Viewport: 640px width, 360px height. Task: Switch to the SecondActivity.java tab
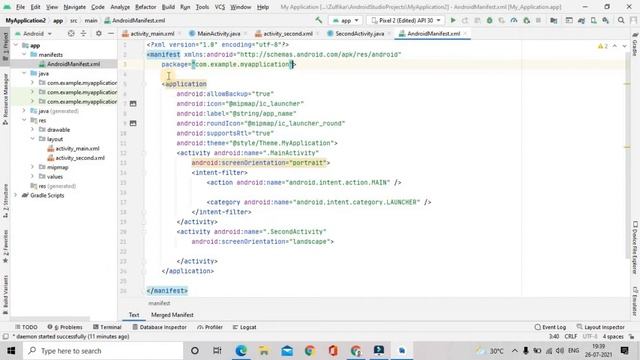tap(360, 33)
